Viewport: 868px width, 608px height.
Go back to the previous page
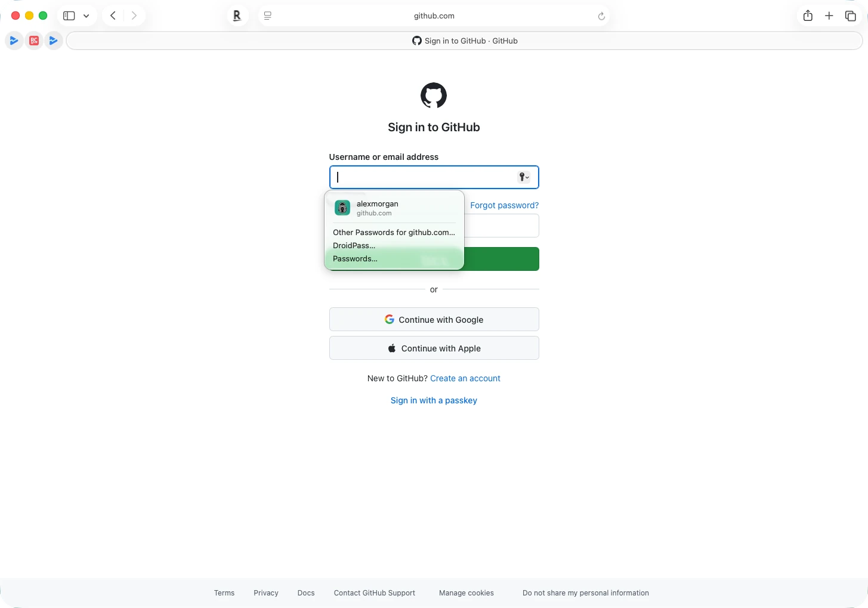click(x=113, y=16)
